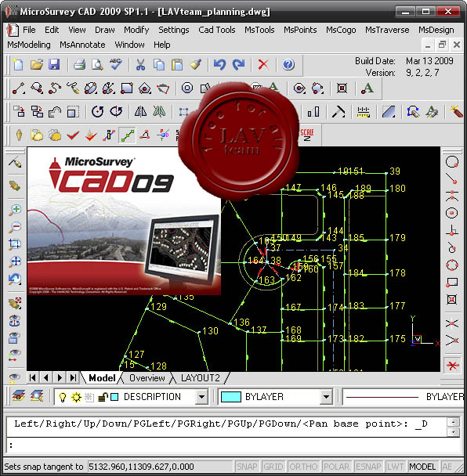The image size is (467, 476).
Task: Click the clear entity snaps icon
Action: (452, 366)
